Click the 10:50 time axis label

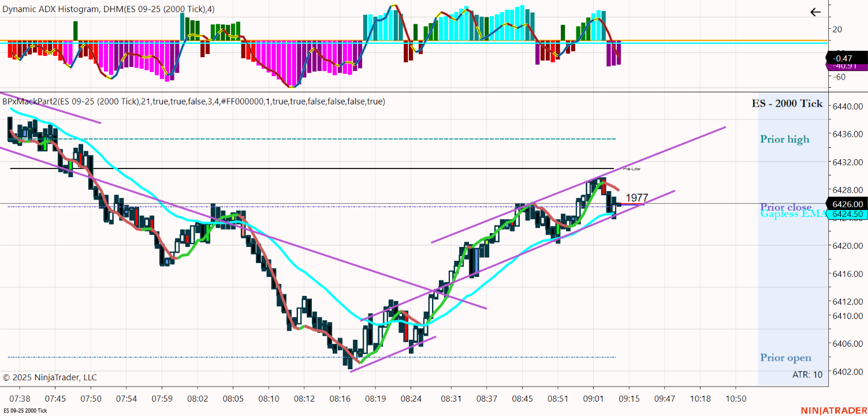[x=736, y=399]
